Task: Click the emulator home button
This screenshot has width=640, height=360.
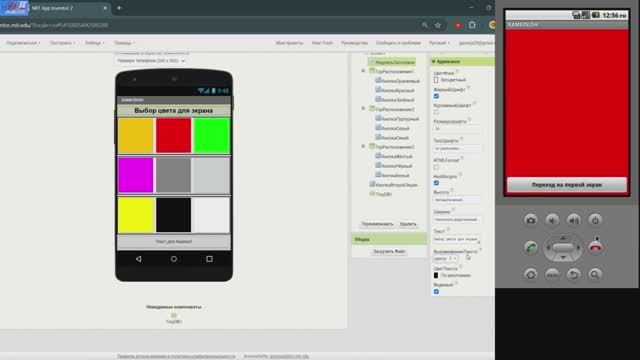Action: coord(531,274)
